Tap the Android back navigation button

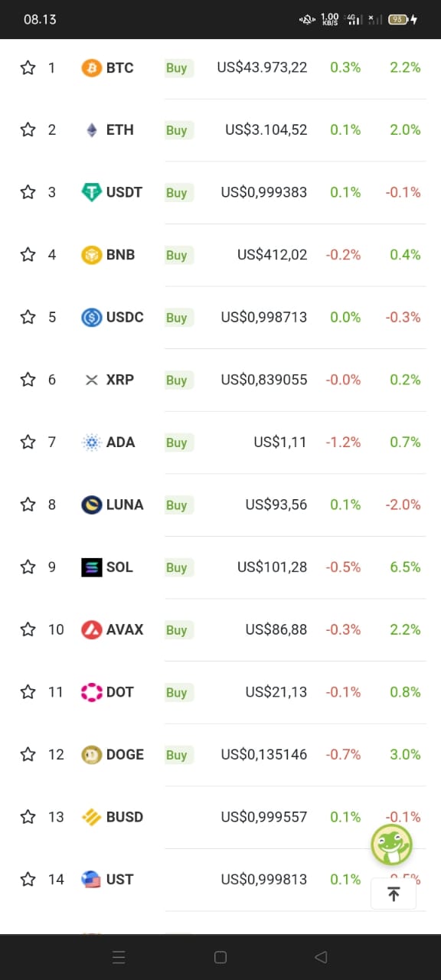[x=322, y=957]
